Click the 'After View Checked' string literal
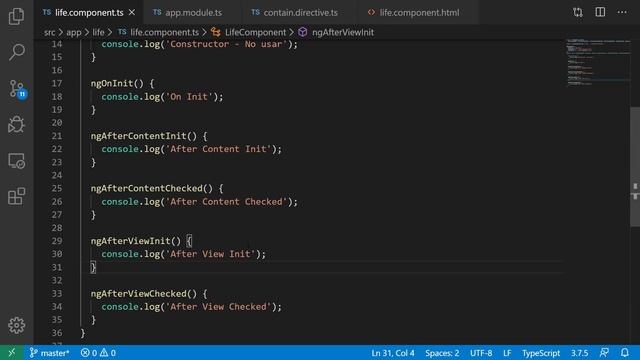 click(x=218, y=307)
